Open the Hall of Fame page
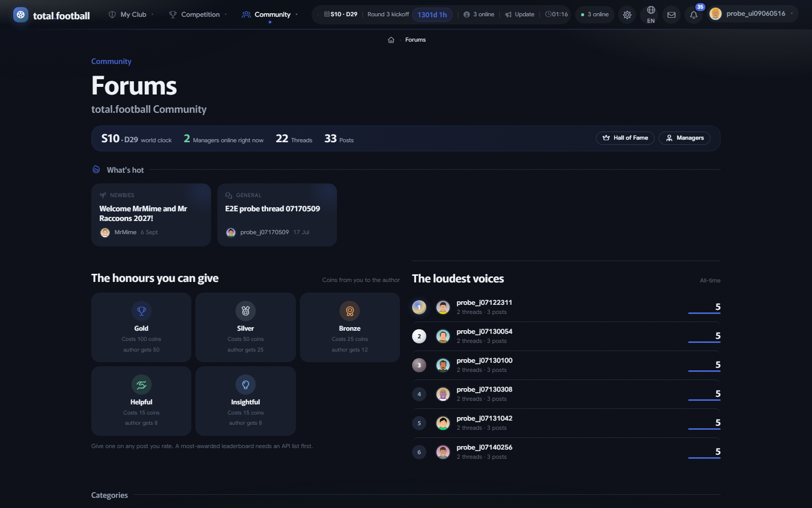Image resolution: width=812 pixels, height=508 pixels. point(625,138)
